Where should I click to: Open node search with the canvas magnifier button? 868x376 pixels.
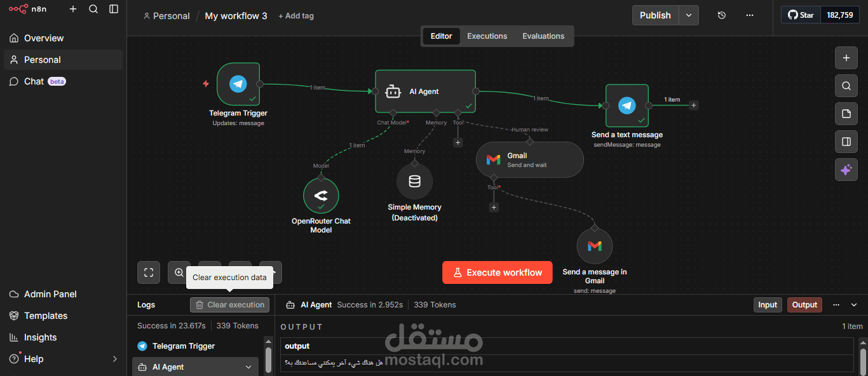point(846,86)
